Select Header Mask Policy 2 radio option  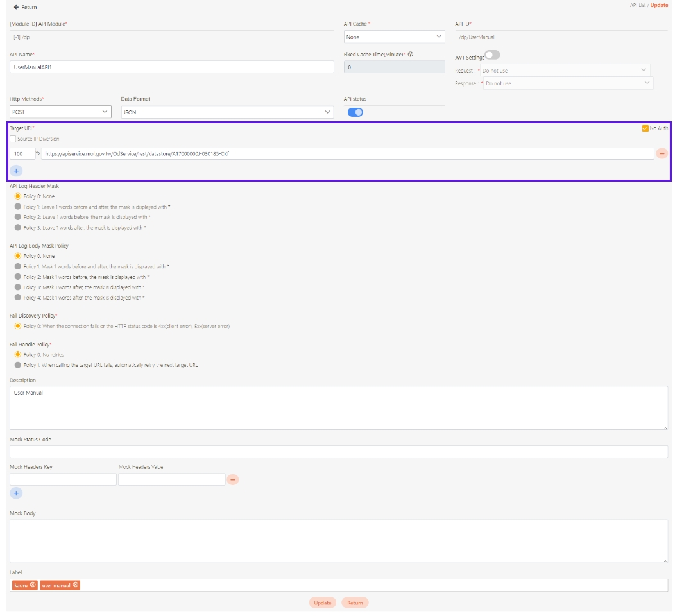pyautogui.click(x=18, y=217)
